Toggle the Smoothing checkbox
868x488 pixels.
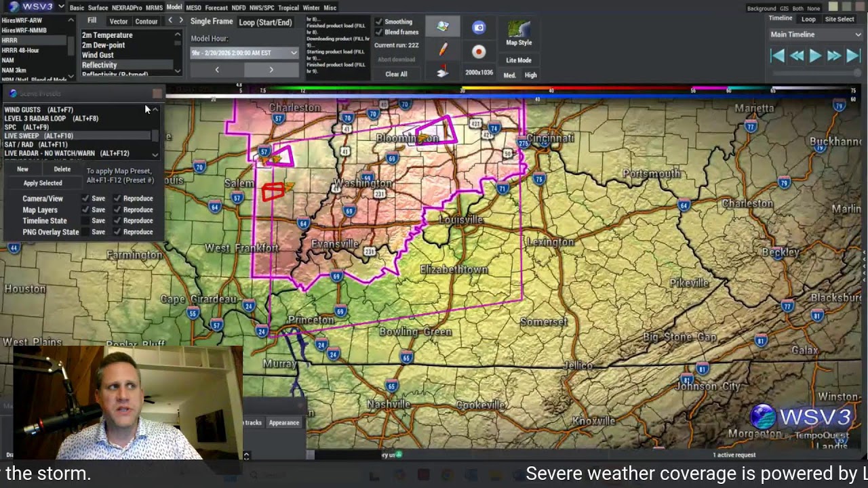click(378, 22)
